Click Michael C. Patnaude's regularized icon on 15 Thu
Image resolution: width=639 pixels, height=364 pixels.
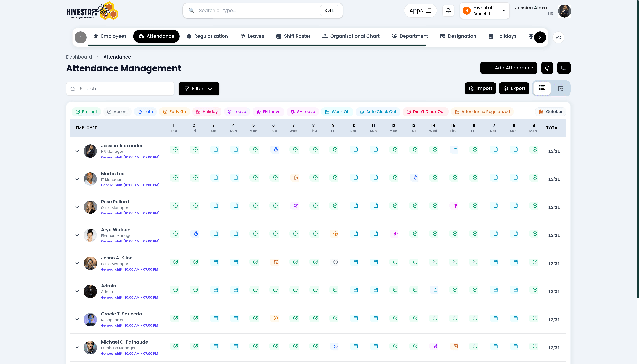455,346
